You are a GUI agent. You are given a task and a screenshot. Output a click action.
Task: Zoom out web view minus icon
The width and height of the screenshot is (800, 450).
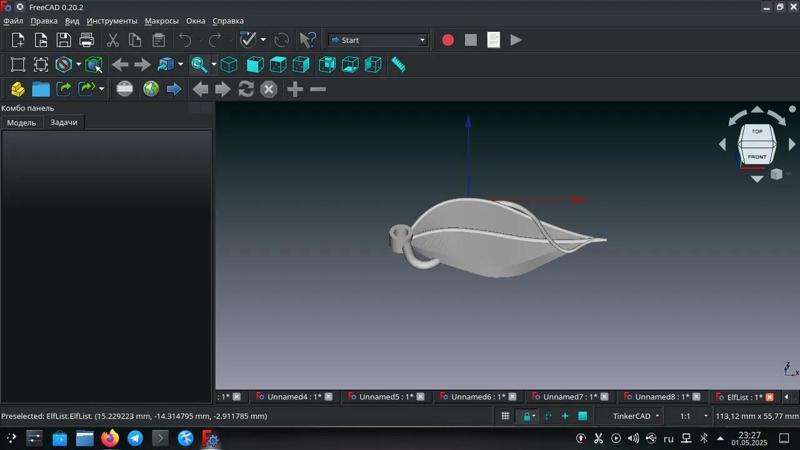318,89
